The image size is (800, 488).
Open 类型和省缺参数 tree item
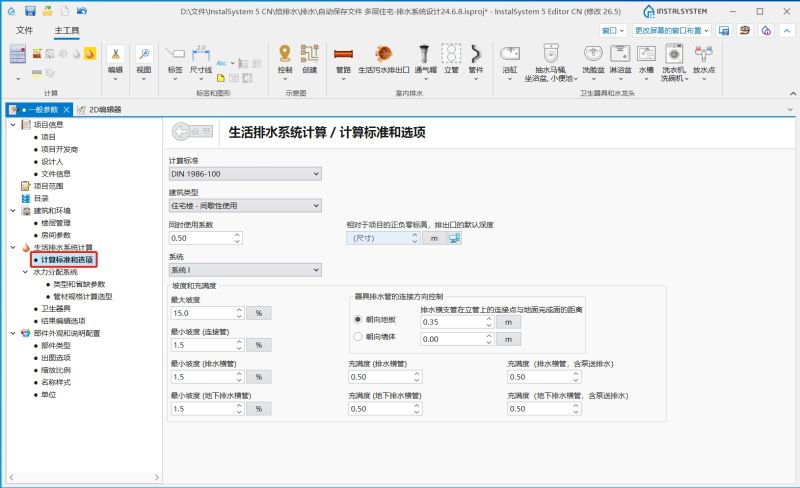79,284
